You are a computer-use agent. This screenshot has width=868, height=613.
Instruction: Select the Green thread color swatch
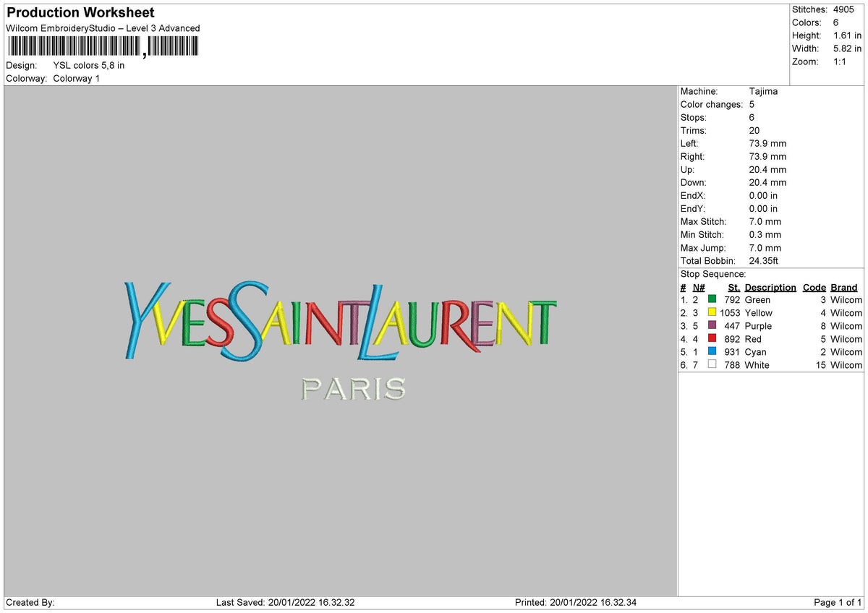712,299
